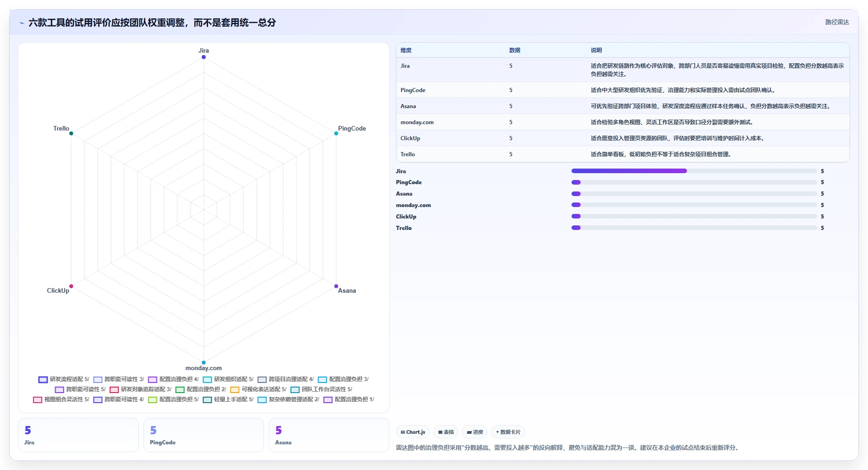This screenshot has width=868, height=470.
Task: Click the ClickUp data point on radar
Action: tap(71, 286)
